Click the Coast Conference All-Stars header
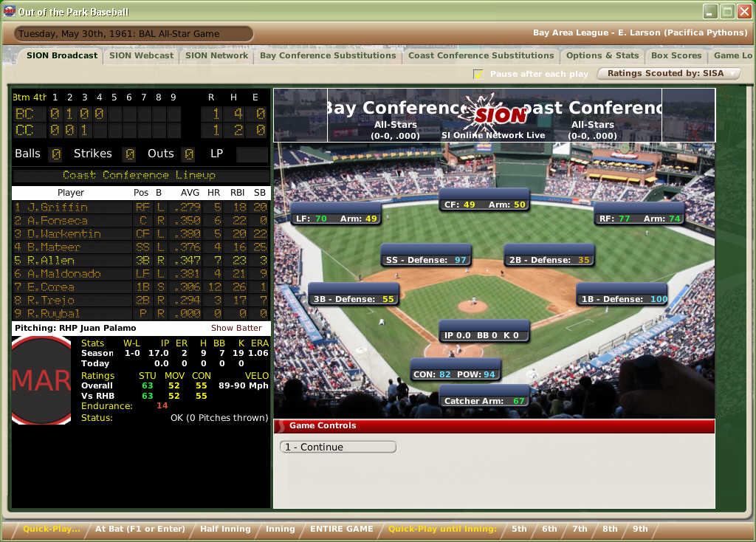 click(x=593, y=116)
